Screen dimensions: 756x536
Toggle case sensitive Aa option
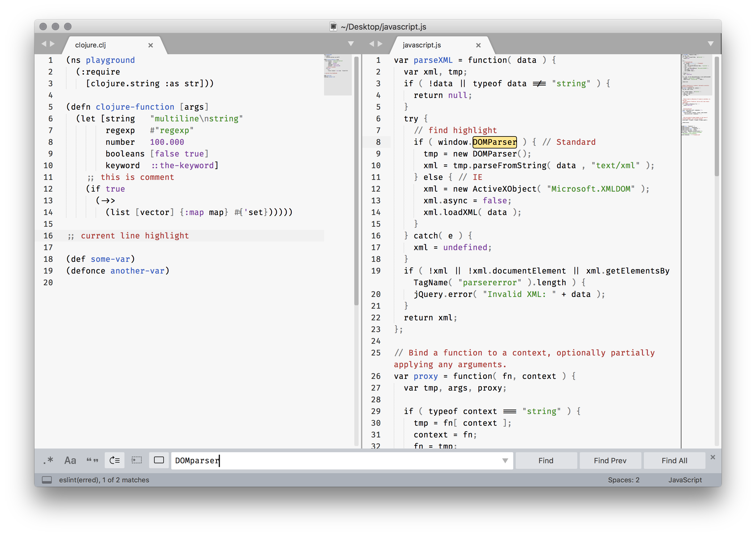70,460
